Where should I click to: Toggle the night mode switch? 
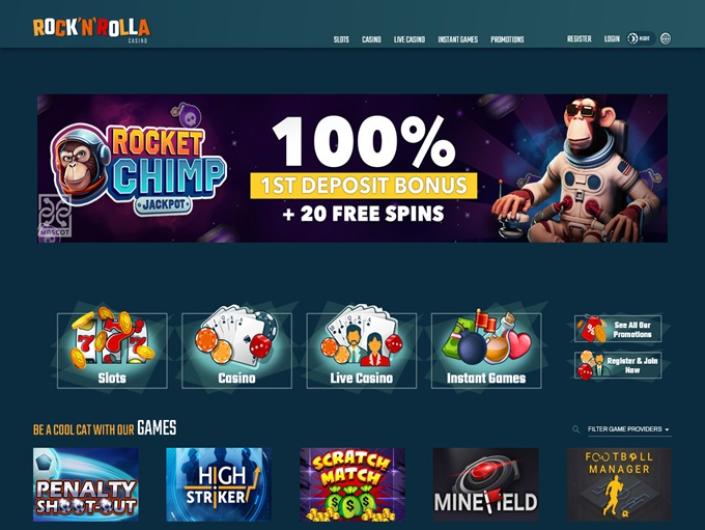point(640,39)
